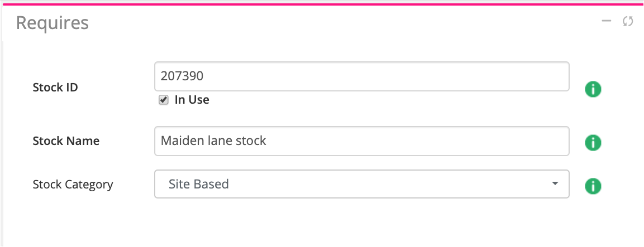This screenshot has height=247, width=644.
Task: Show info for the Stock Category field
Action: point(593,186)
